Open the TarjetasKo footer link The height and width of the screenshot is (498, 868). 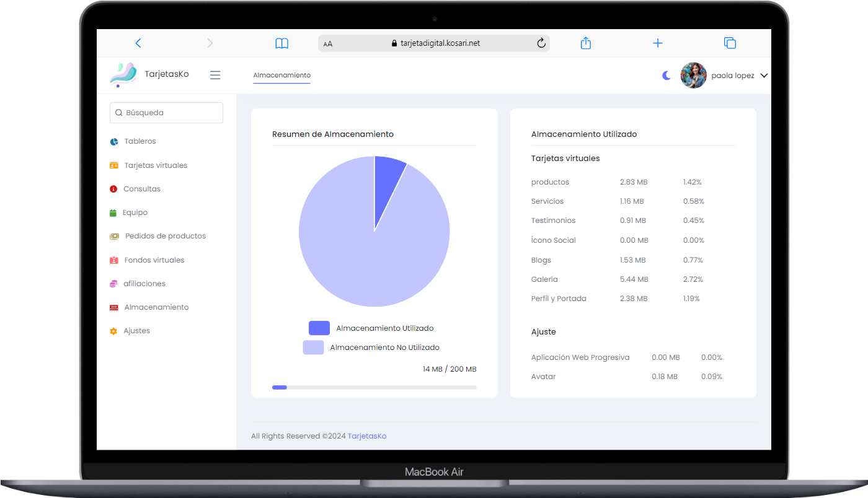[x=367, y=436]
